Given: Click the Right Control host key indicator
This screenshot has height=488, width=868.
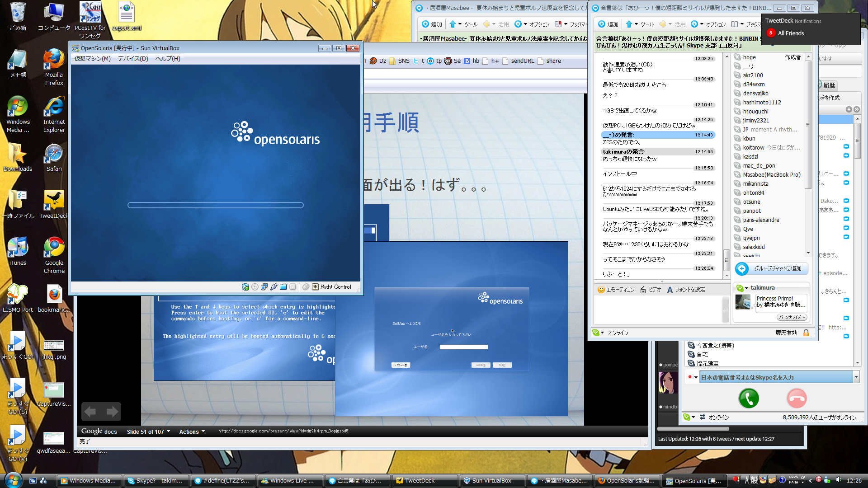Looking at the screenshot, I should pos(332,287).
